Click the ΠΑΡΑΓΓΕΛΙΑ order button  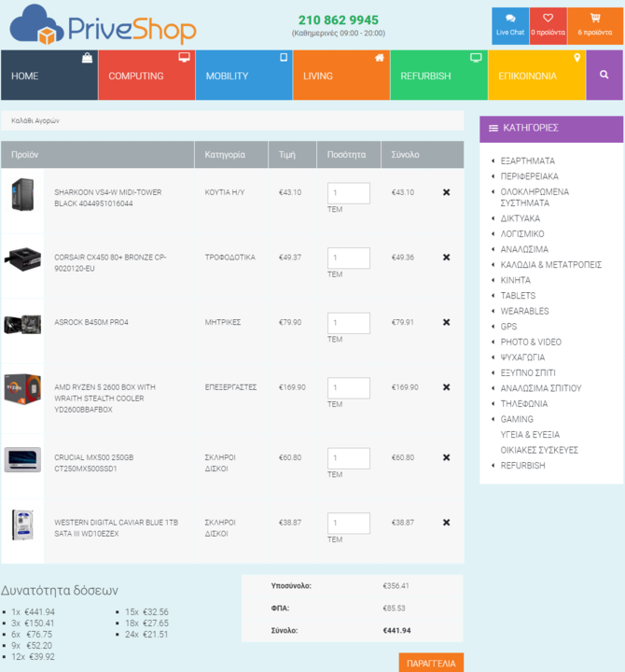point(431,663)
